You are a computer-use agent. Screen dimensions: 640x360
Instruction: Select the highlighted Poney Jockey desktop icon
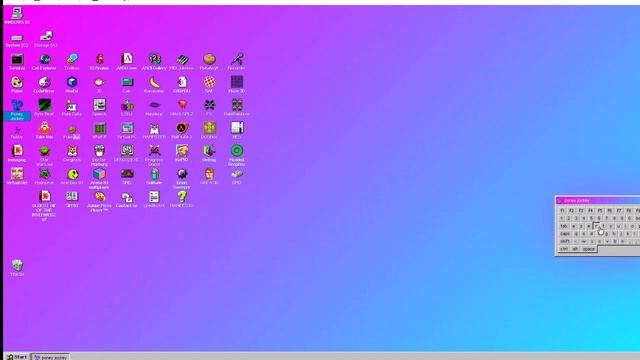17,109
